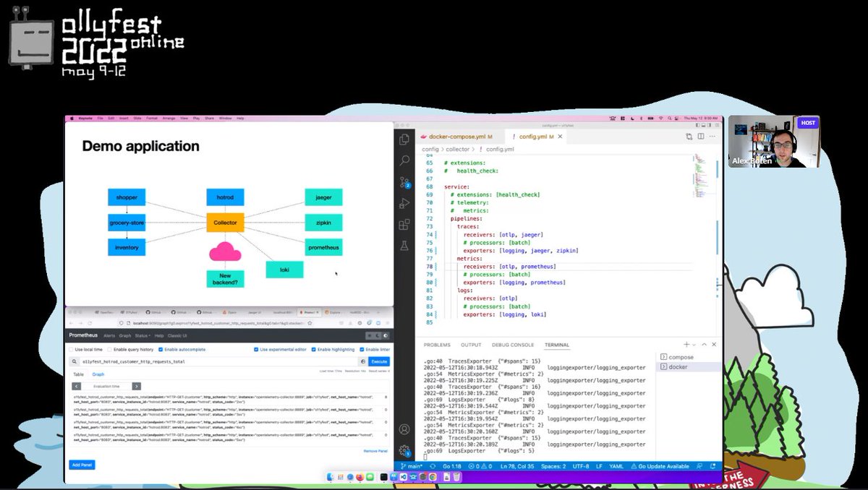Screen dimensions: 868x490
Task: Select the Prometheus Table result tab
Action: point(78,374)
